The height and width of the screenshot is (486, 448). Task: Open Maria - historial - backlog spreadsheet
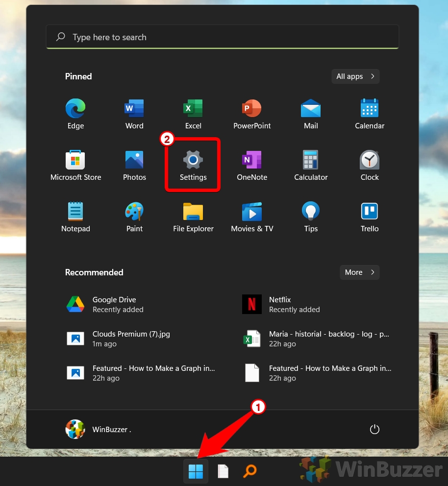pyautogui.click(x=316, y=339)
